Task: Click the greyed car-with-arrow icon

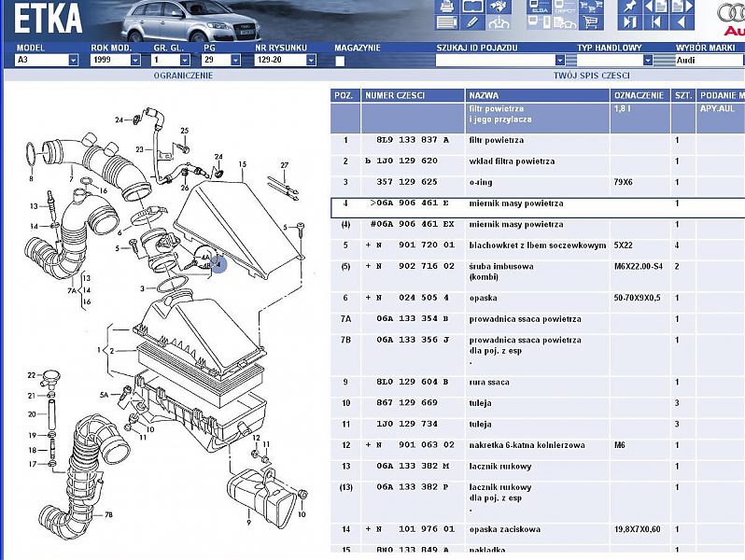Action: (499, 21)
